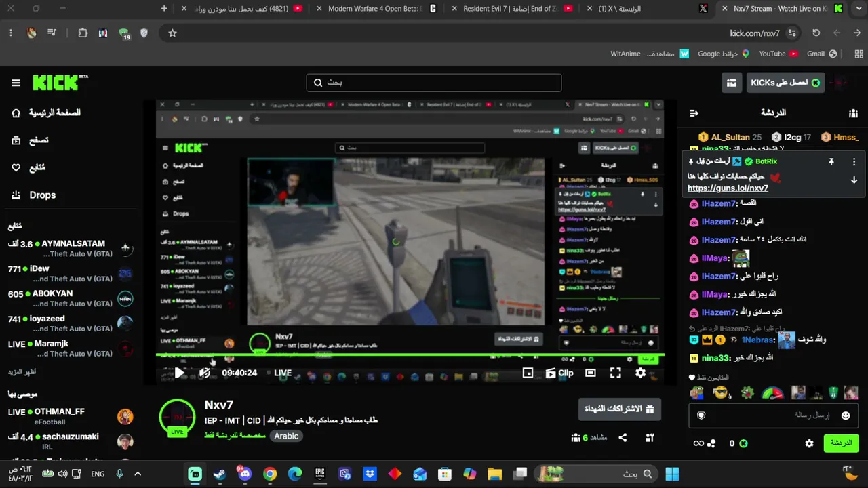This screenshot has width=868, height=488.
Task: Switch to the X home tab
Action: 648,9
